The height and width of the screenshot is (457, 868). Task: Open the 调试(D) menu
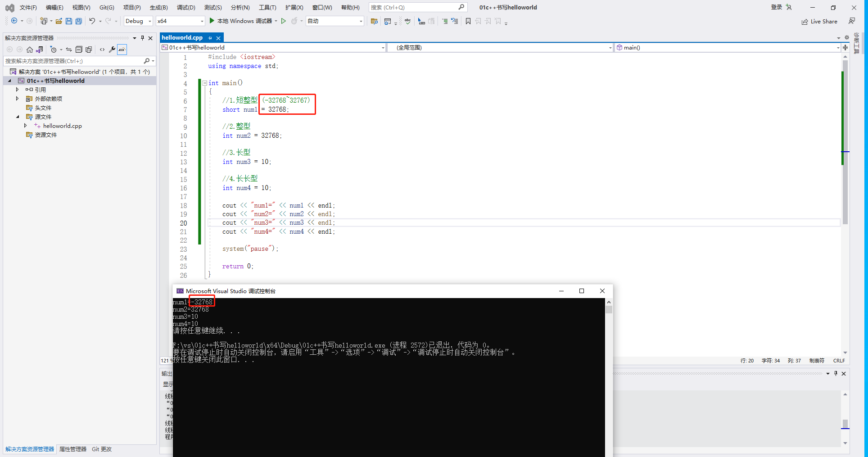(x=186, y=7)
